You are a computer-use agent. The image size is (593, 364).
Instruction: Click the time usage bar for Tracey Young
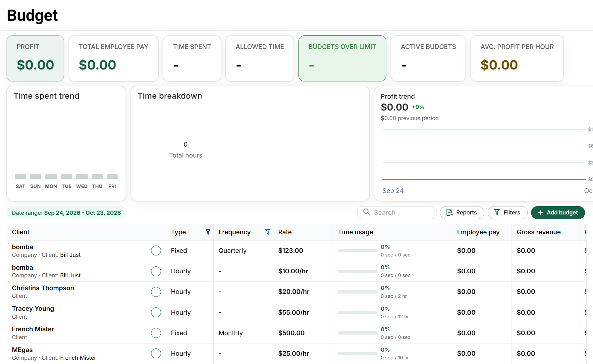(x=357, y=312)
